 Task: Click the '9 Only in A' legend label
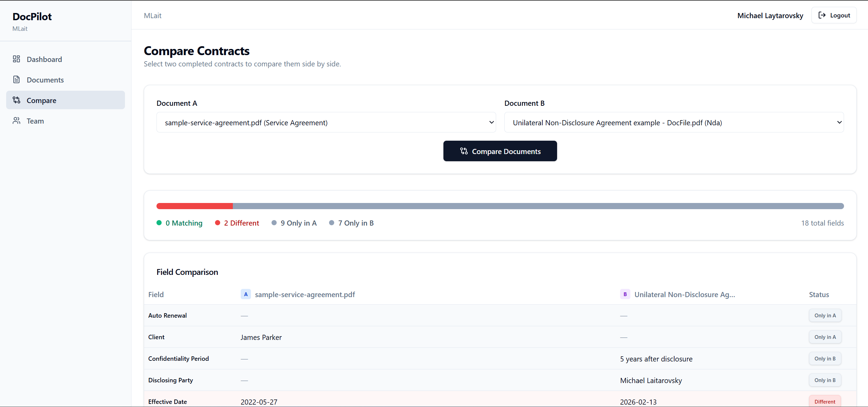[x=299, y=223]
